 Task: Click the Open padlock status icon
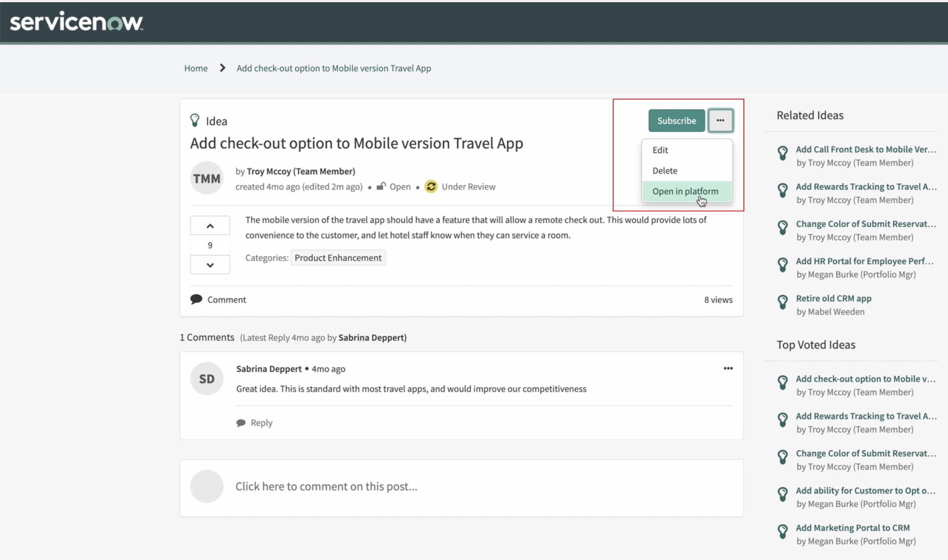(382, 186)
